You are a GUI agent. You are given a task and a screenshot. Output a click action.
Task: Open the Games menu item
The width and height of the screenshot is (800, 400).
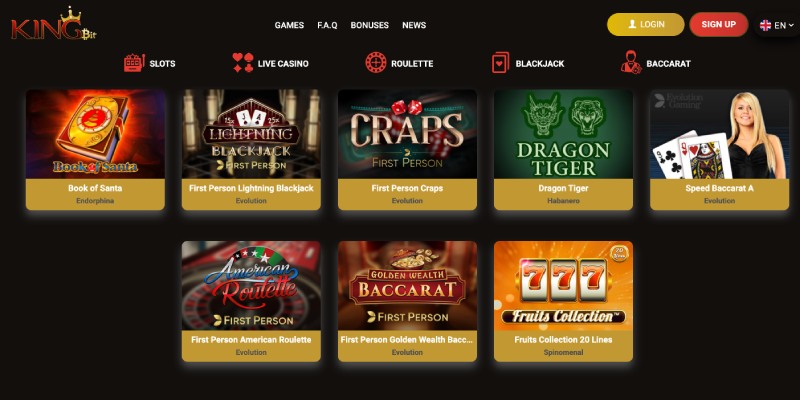click(289, 25)
